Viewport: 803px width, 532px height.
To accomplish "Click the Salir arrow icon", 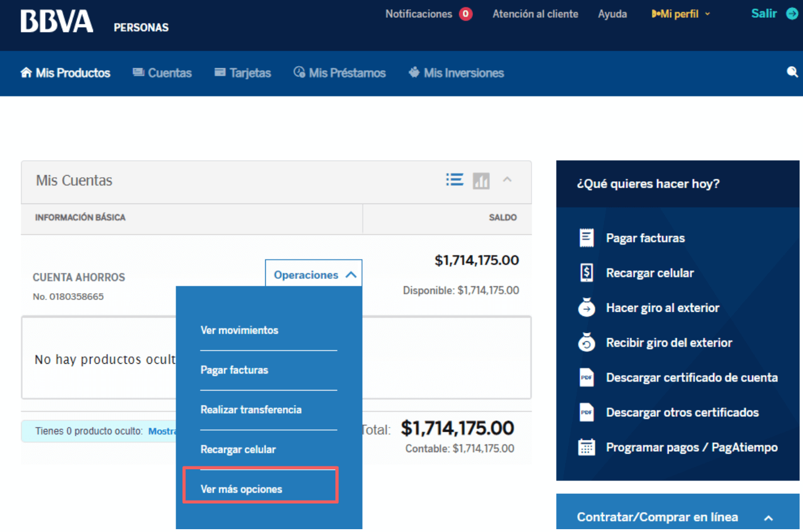I will click(x=792, y=14).
